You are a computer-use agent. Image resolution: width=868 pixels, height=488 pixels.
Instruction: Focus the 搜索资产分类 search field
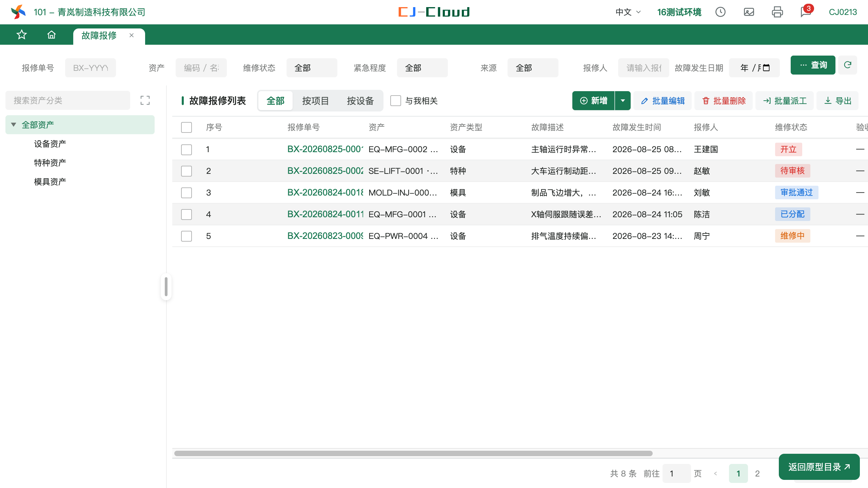(x=68, y=100)
